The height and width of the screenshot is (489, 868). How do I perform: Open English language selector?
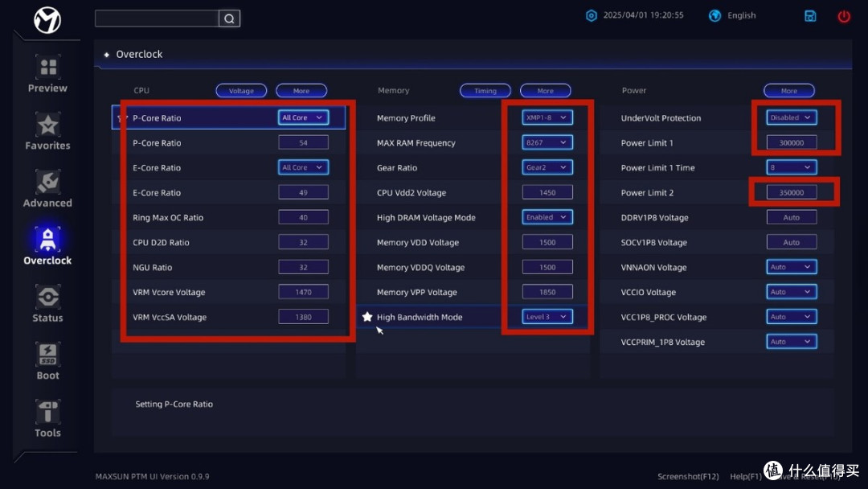[741, 15]
